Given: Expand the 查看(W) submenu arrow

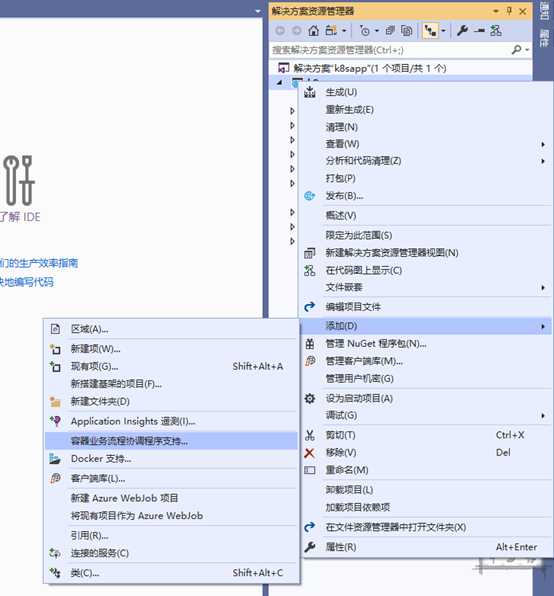Looking at the screenshot, I should pos(543,144).
